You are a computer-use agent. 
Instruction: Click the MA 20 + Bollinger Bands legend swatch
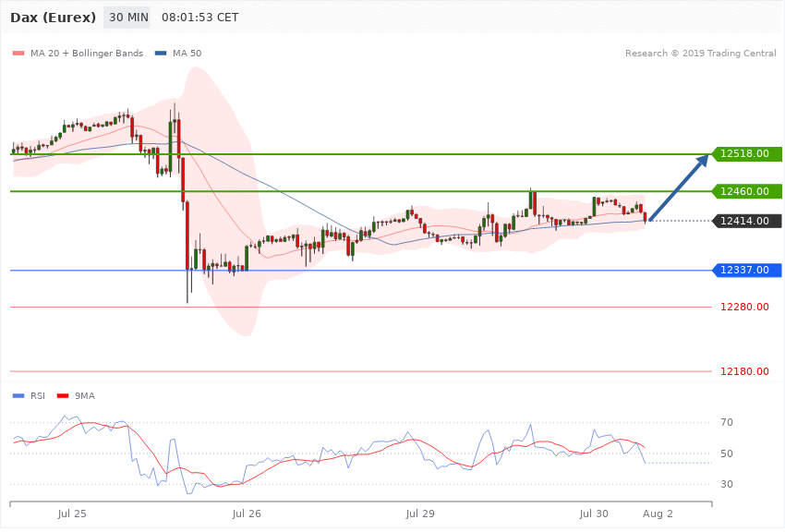click(18, 53)
